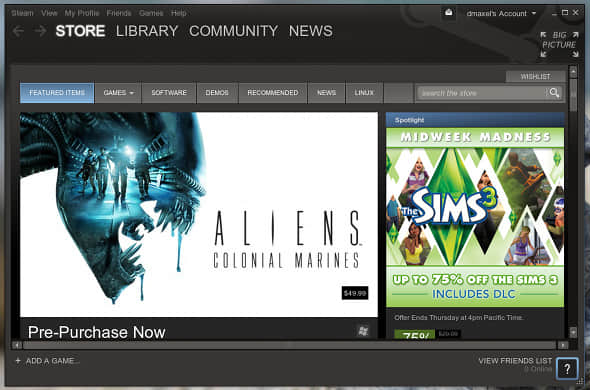590x390 pixels.
Task: Click the back navigation arrow
Action: coord(18,31)
